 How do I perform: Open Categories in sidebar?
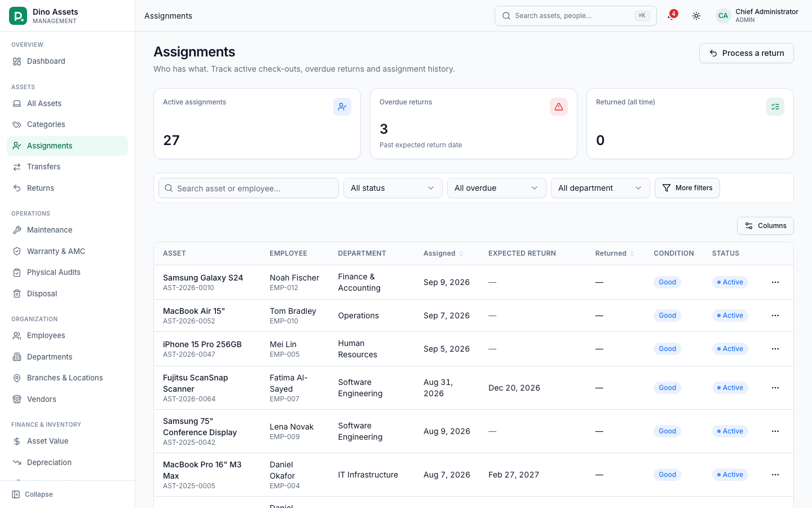(x=67, y=124)
